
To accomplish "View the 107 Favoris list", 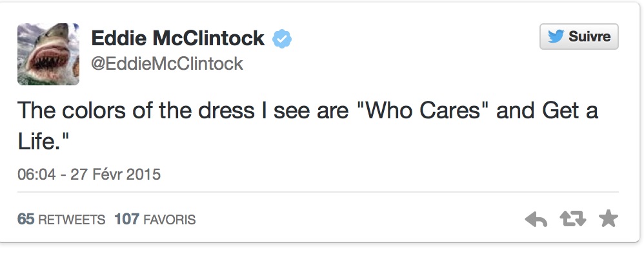I will [x=155, y=219].
